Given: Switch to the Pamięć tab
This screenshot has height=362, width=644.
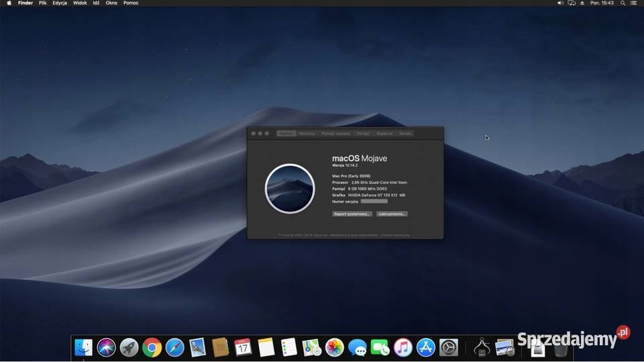Looking at the screenshot, I should (363, 133).
